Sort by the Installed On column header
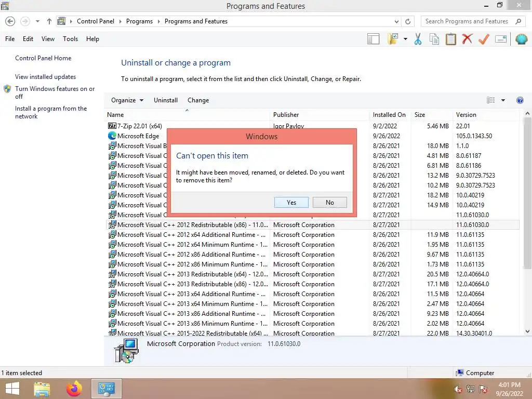The width and height of the screenshot is (532, 399). point(390,115)
